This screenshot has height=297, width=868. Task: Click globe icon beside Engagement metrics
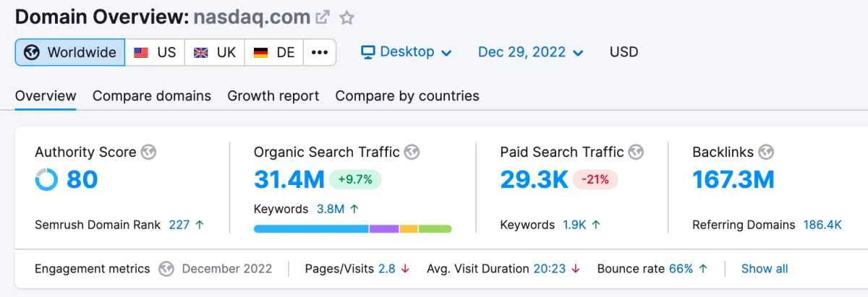coord(166,269)
